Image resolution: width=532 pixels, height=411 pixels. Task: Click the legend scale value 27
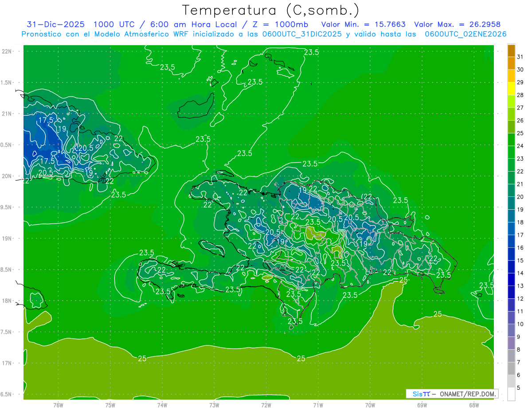click(520, 108)
